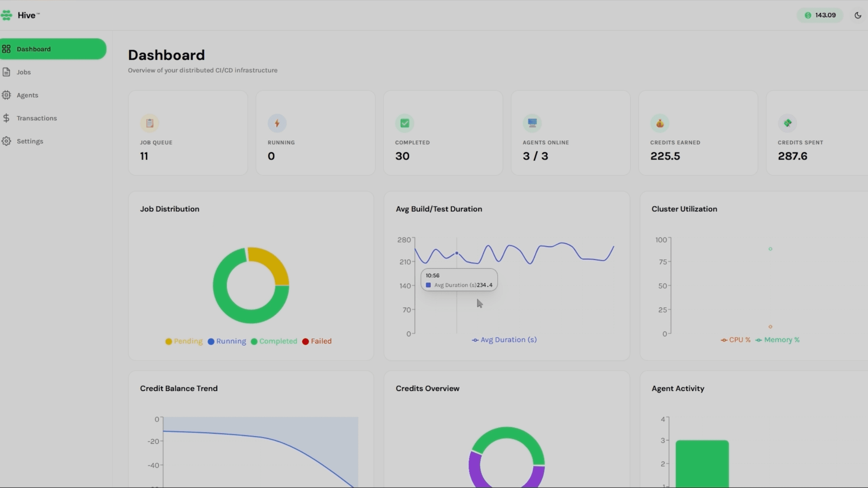Go to Agents section

click(x=27, y=95)
